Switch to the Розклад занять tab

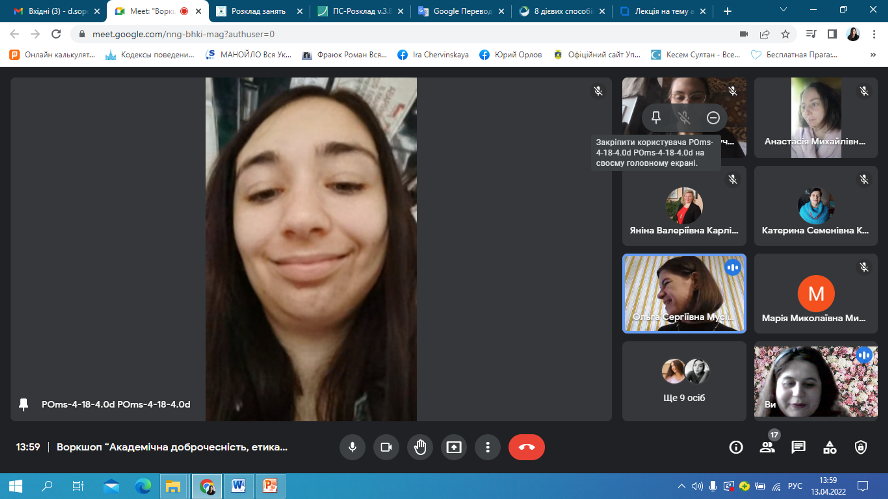point(258,11)
